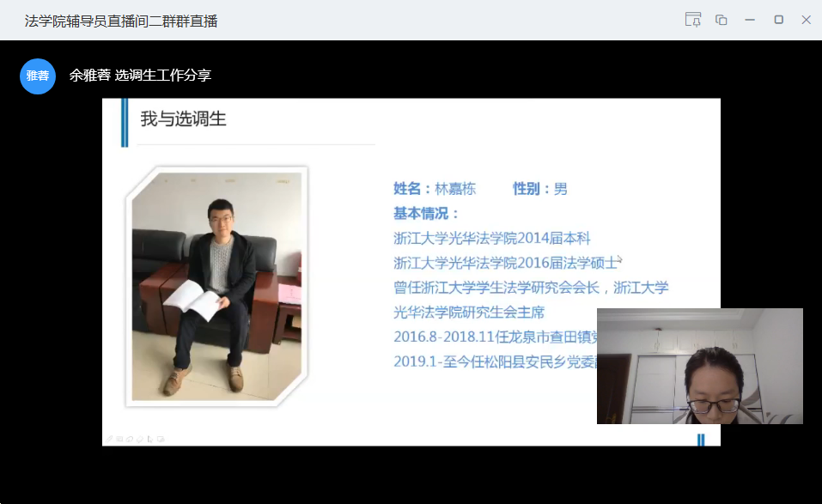Click the pointer cursor icon in slide toolbar
This screenshot has width=822, height=504.
click(149, 439)
